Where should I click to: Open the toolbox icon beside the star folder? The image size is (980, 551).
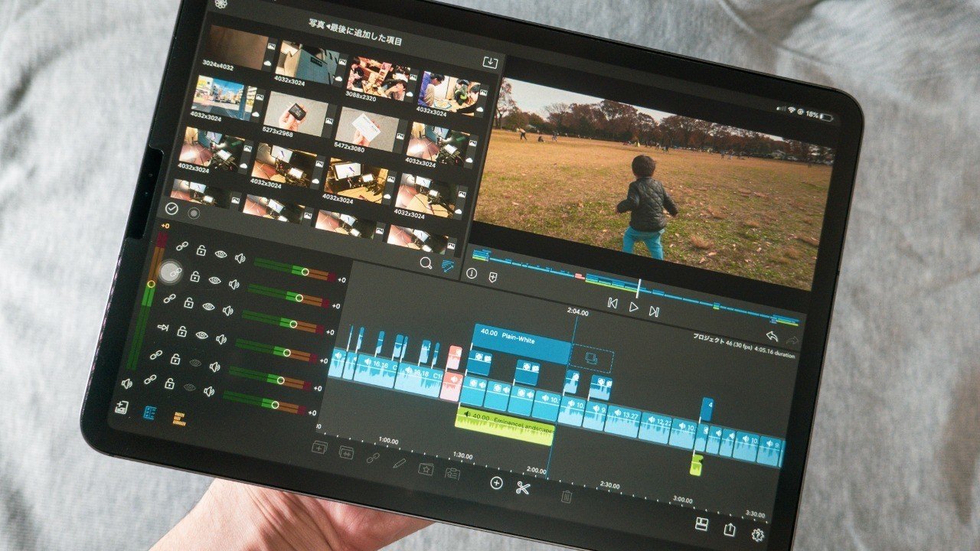pyautogui.click(x=452, y=474)
